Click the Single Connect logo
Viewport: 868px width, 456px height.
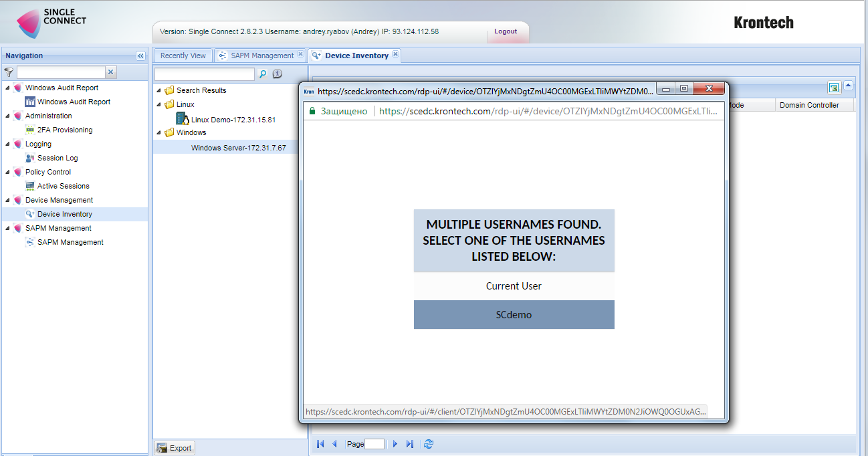pyautogui.click(x=51, y=22)
